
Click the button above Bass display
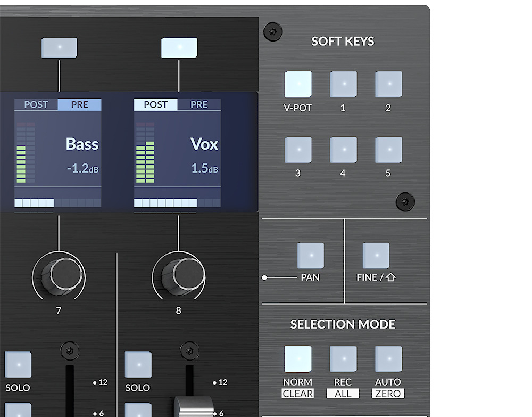tap(59, 47)
